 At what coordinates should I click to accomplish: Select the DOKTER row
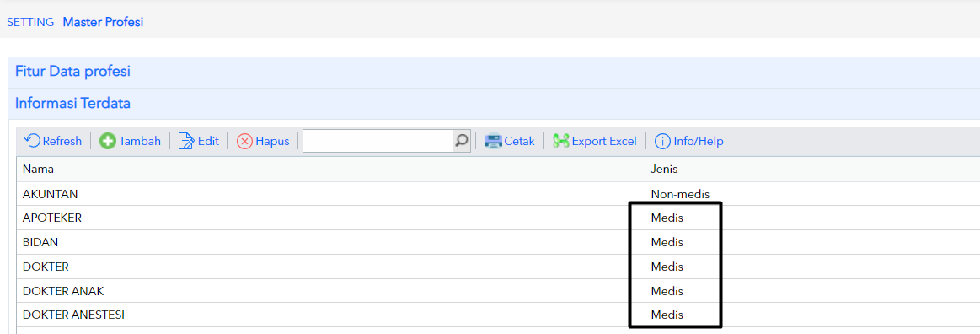[x=498, y=267]
